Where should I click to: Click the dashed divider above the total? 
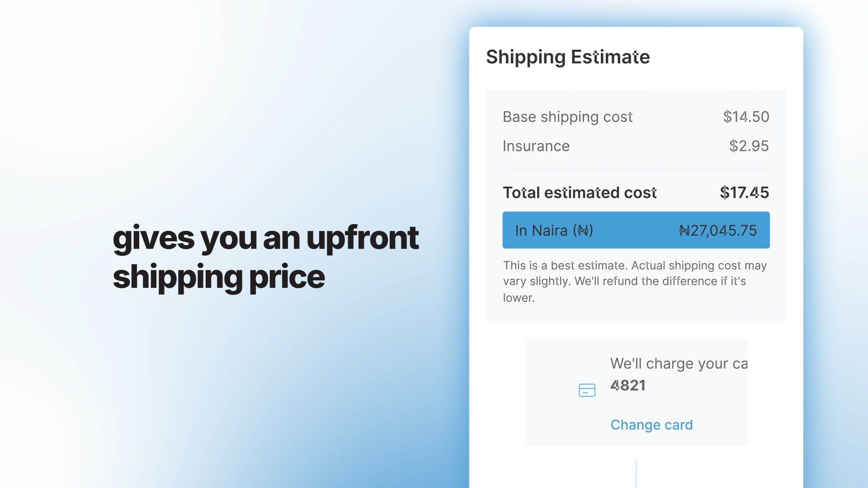pos(636,169)
